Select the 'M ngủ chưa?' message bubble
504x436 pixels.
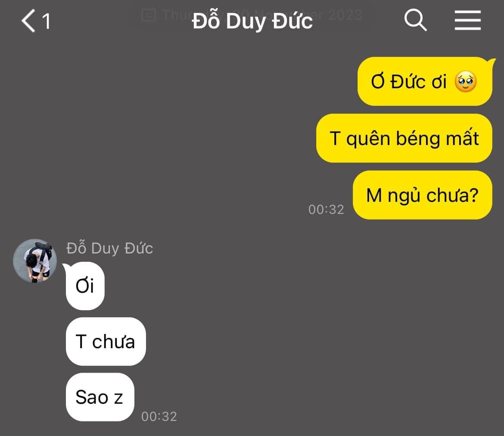click(x=422, y=195)
